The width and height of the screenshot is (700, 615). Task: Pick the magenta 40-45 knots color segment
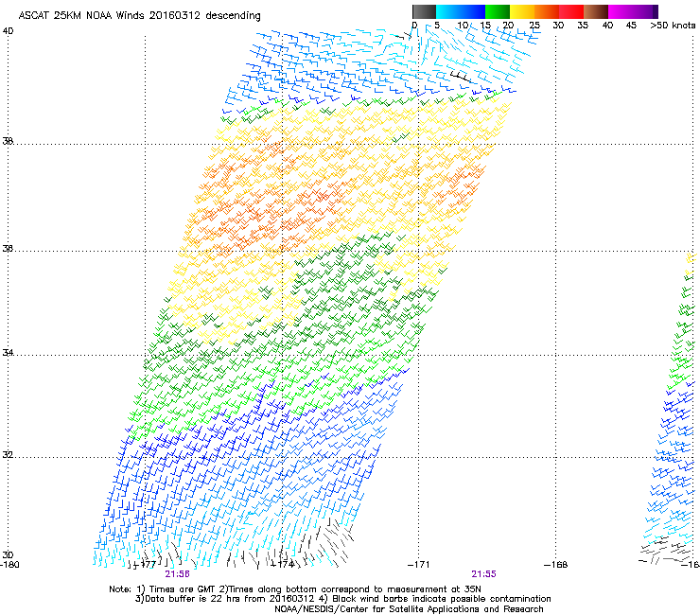click(621, 11)
